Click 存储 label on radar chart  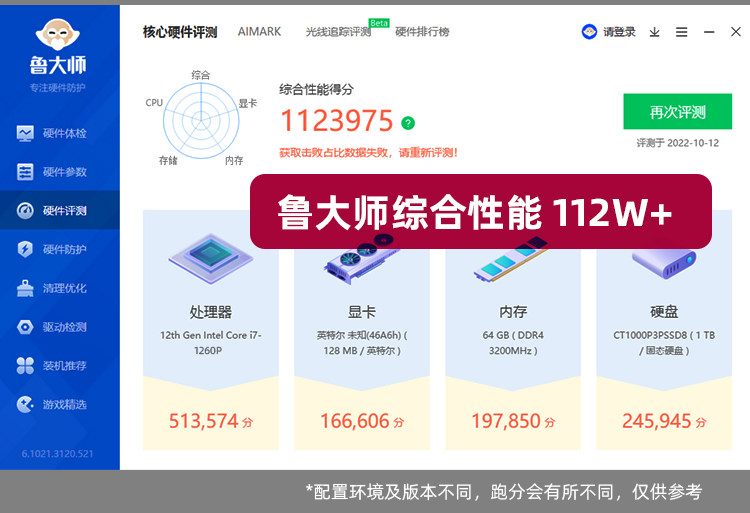(168, 160)
